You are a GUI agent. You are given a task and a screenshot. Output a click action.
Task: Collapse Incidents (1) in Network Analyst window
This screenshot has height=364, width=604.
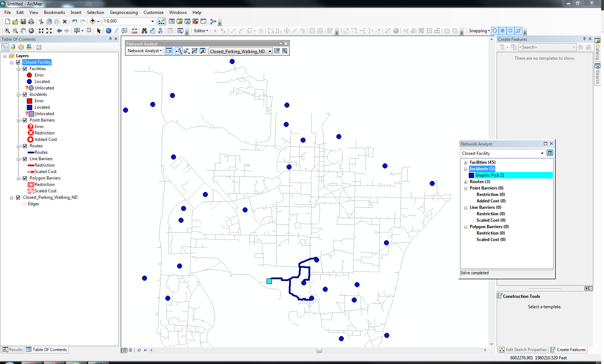point(466,169)
